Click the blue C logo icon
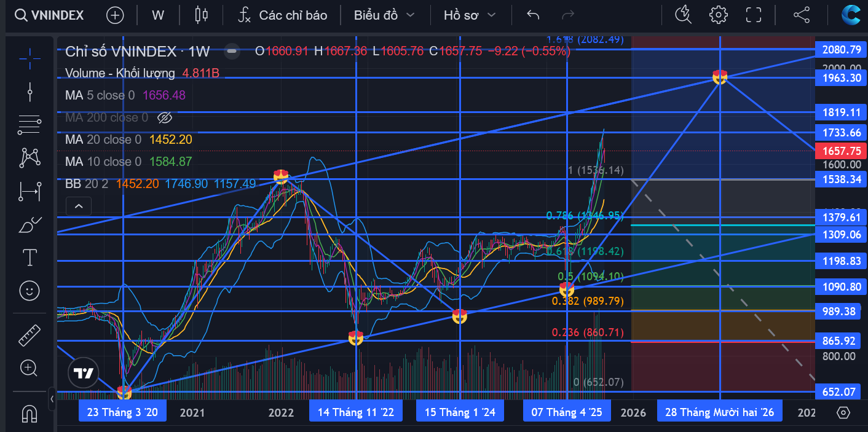Screen dimensions: 868x432 [x=851, y=15]
